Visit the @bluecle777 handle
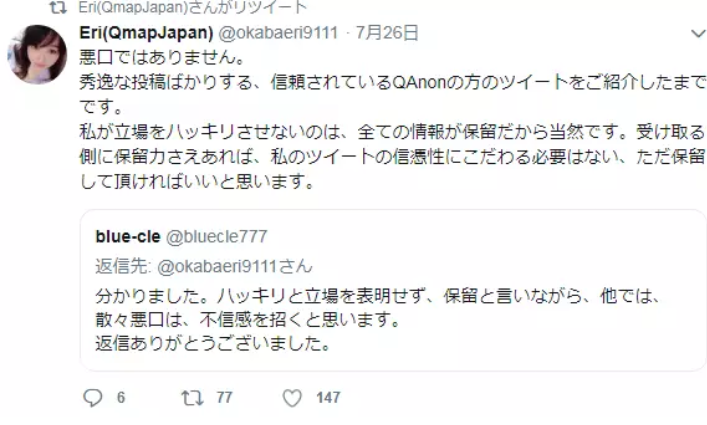The image size is (707, 425). click(217, 237)
